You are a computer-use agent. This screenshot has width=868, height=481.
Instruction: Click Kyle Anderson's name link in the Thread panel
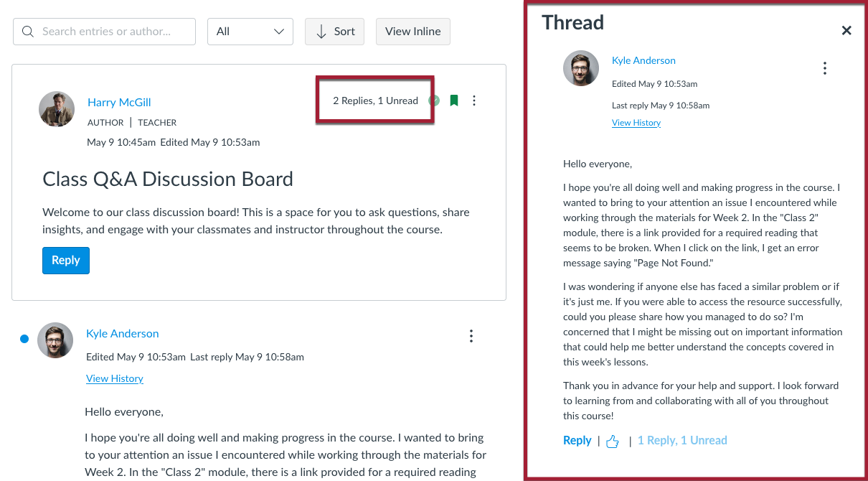643,60
